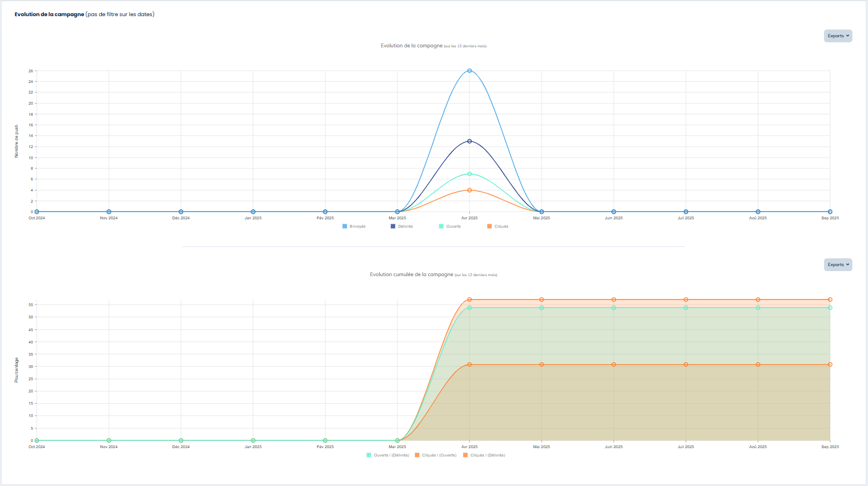This screenshot has height=486, width=868.
Task: Click the Cliqués data point at Avr 2025
Action: coord(469,190)
